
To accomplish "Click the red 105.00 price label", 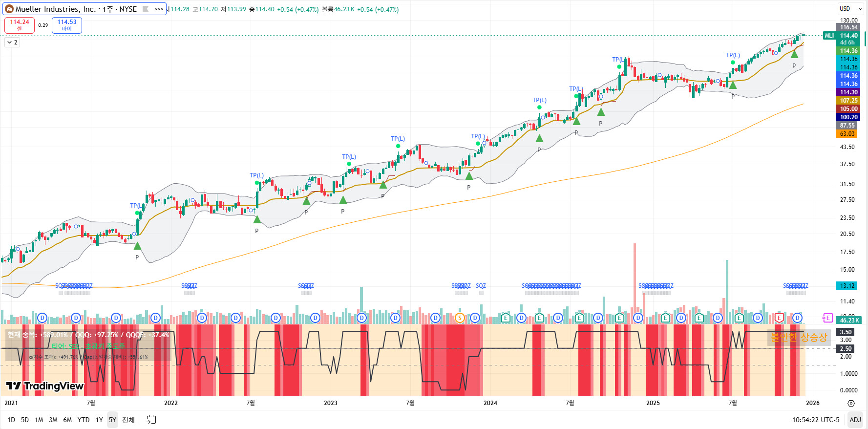I will (x=848, y=109).
